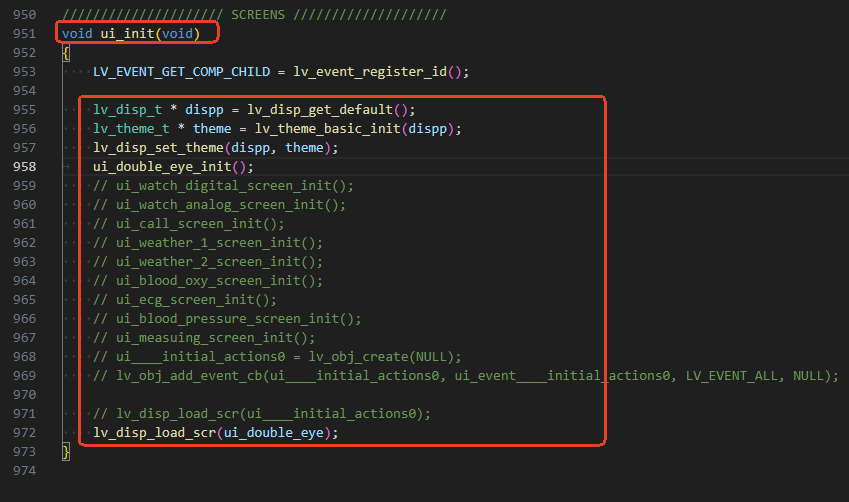Click line number 962 in the gutter
Screen dimensions: 849x502
tap(24, 243)
